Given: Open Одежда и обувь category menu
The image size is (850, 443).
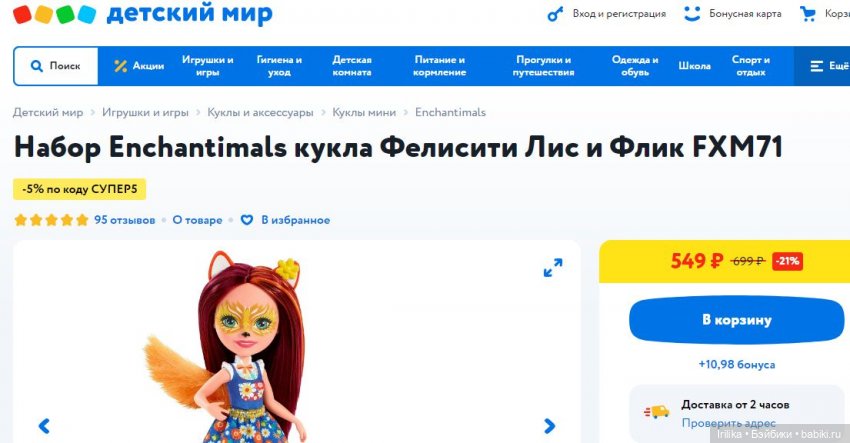Looking at the screenshot, I should point(635,66).
